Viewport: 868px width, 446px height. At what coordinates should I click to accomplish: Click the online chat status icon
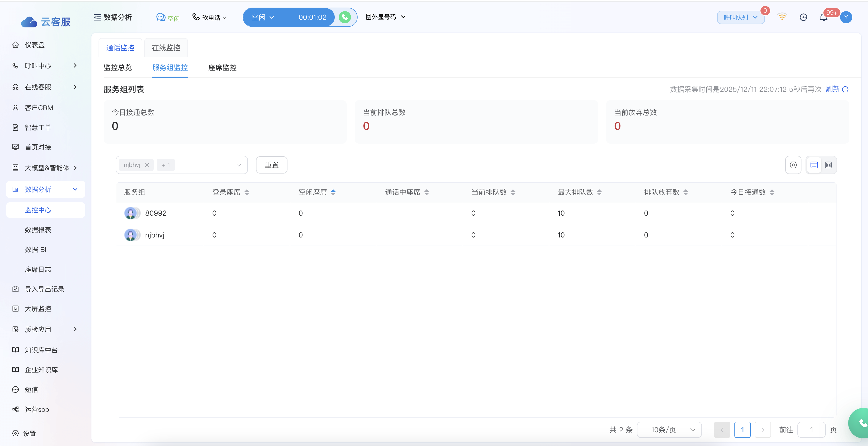click(161, 17)
